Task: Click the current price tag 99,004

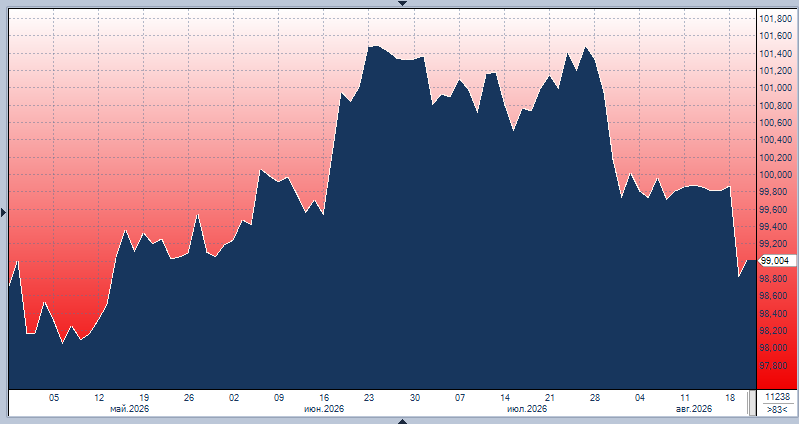Action: click(777, 261)
